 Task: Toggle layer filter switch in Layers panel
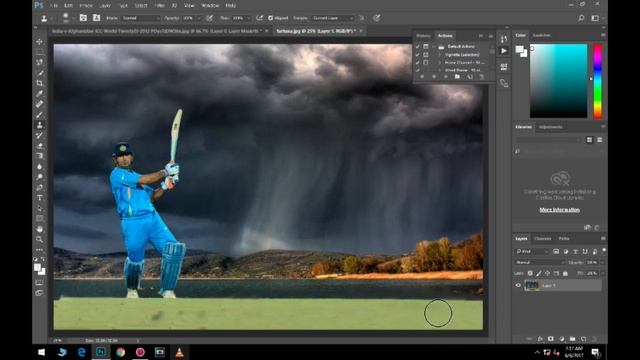click(x=604, y=251)
